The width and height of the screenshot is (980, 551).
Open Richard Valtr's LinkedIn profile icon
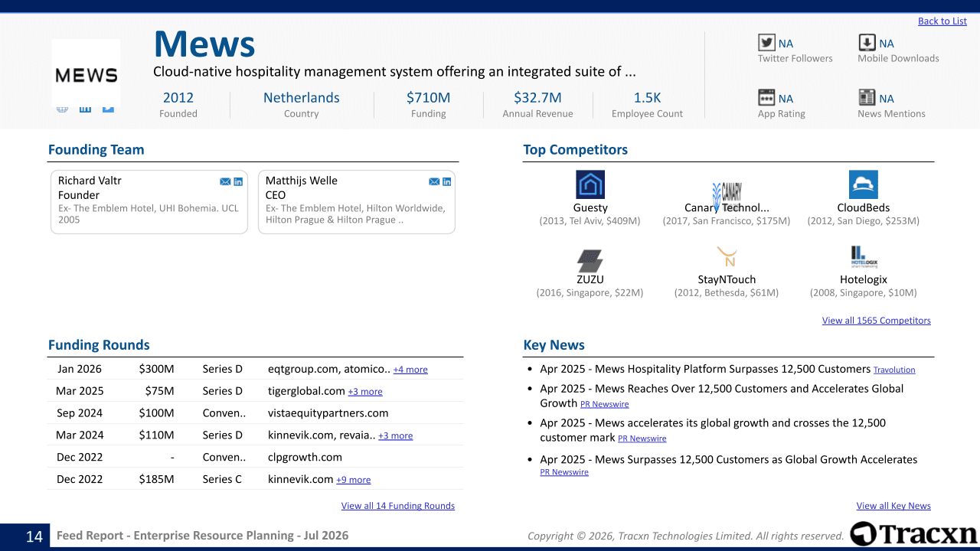[238, 181]
